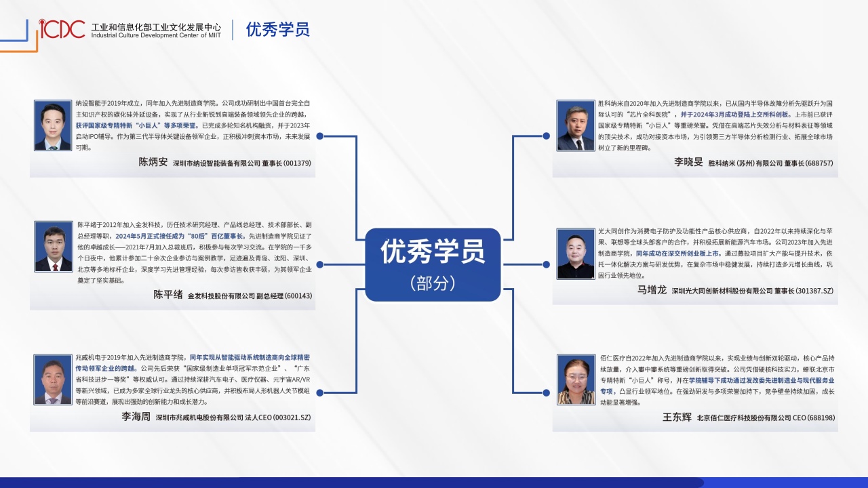Image resolution: width=868 pixels, height=488 pixels.
Task: Click the connector dot beside 王东辉's card
Action: point(546,392)
